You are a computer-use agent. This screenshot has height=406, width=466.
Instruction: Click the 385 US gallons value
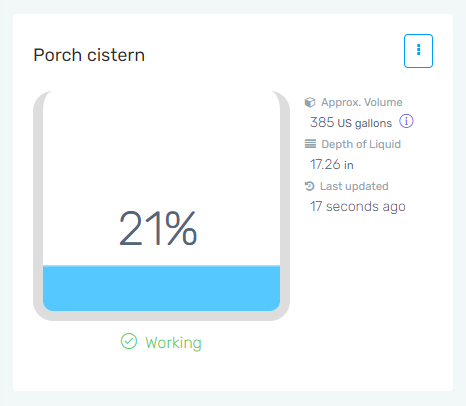pos(351,122)
